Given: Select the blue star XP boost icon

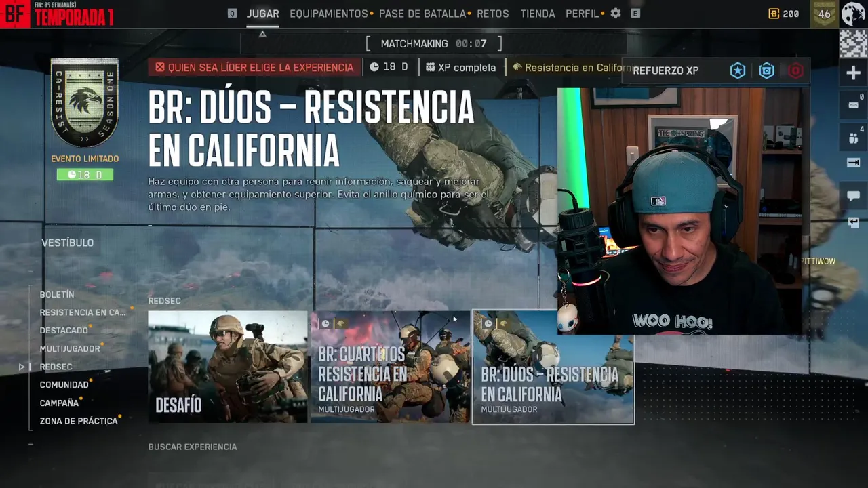Looking at the screenshot, I should [x=738, y=70].
